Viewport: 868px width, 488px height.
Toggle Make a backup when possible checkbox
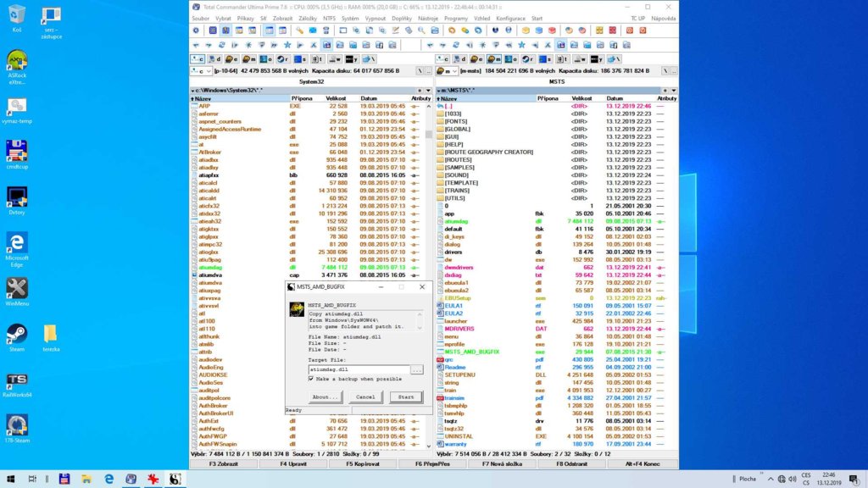coord(311,379)
